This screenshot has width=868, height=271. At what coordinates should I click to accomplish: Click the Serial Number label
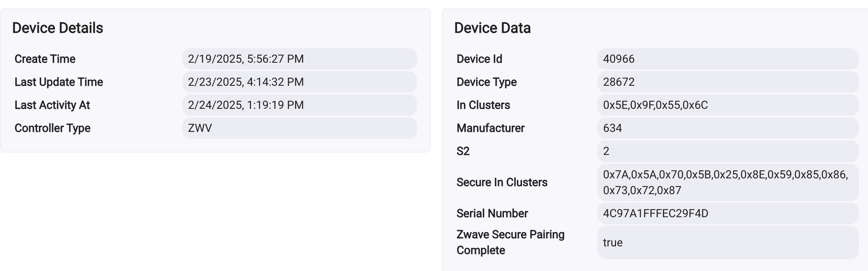[492, 214]
